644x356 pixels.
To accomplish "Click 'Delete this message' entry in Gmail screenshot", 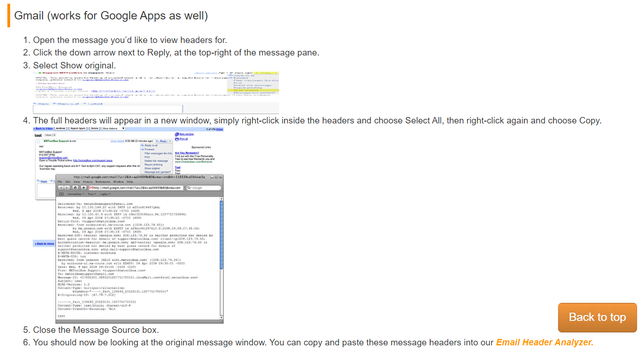I will (156, 161).
